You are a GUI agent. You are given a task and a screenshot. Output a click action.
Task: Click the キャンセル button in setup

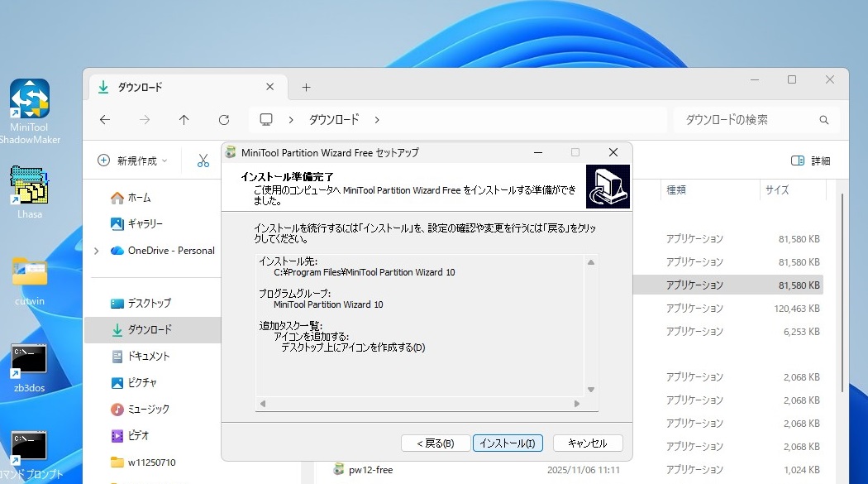pyautogui.click(x=588, y=443)
